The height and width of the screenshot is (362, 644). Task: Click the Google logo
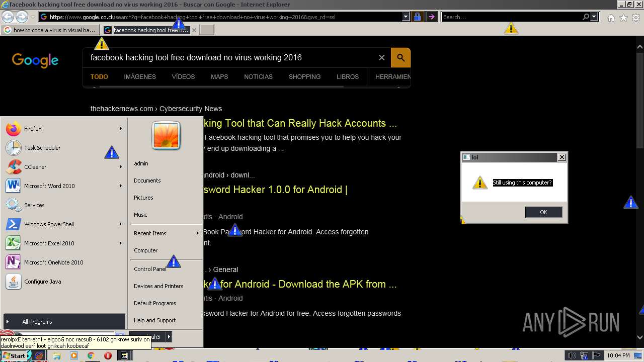click(x=35, y=61)
